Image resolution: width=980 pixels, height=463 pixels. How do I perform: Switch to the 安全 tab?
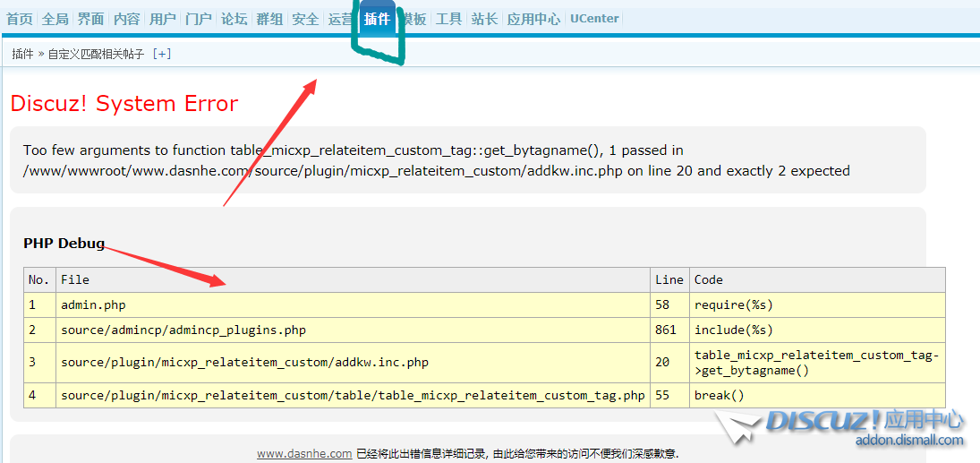(305, 19)
